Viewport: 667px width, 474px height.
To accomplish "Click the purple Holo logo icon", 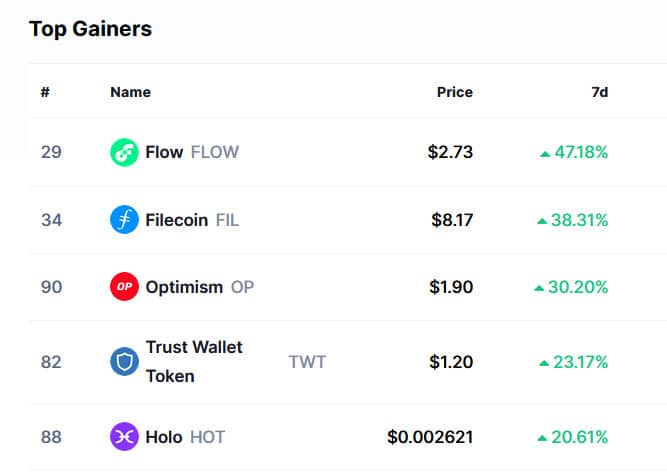I will point(124,437).
